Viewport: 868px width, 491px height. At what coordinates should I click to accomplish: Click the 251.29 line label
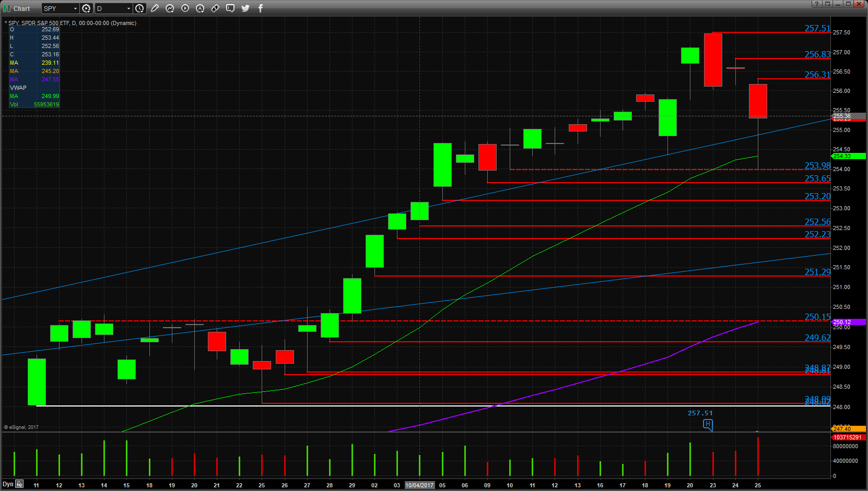pyautogui.click(x=817, y=272)
